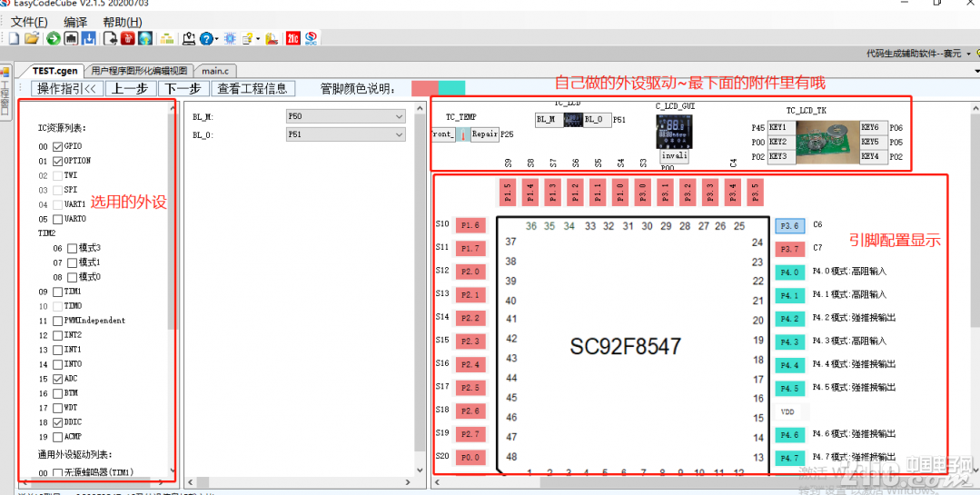Select the P4.0 pin button
This screenshot has width=980, height=495.
(790, 272)
